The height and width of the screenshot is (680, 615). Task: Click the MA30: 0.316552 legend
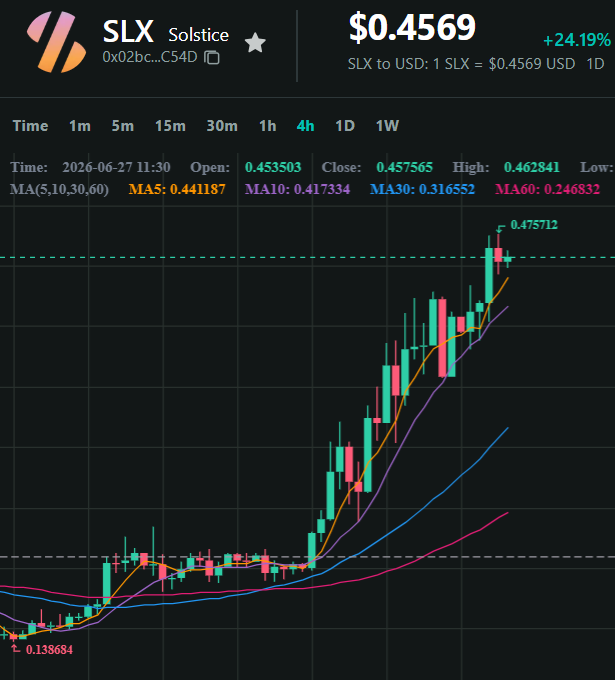click(422, 189)
